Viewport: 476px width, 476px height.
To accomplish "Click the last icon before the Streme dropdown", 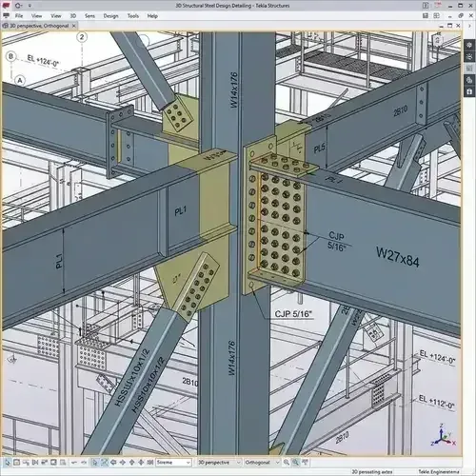I will click(150, 463).
